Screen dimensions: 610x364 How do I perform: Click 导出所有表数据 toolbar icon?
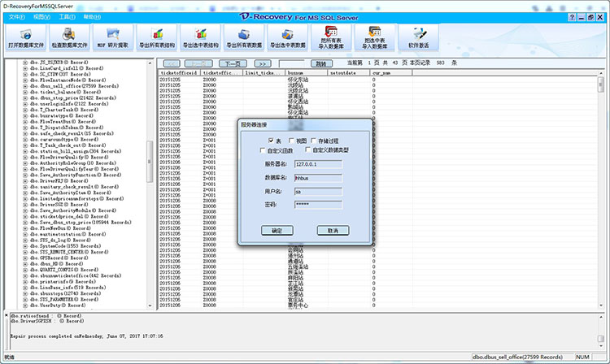tap(244, 38)
